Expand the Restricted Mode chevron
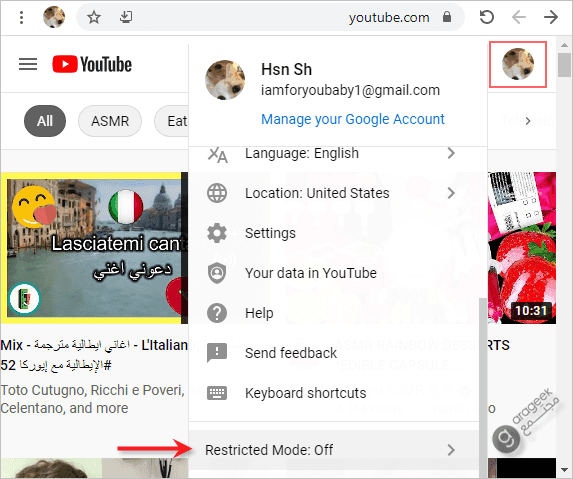Image resolution: width=573 pixels, height=479 pixels. tap(451, 450)
